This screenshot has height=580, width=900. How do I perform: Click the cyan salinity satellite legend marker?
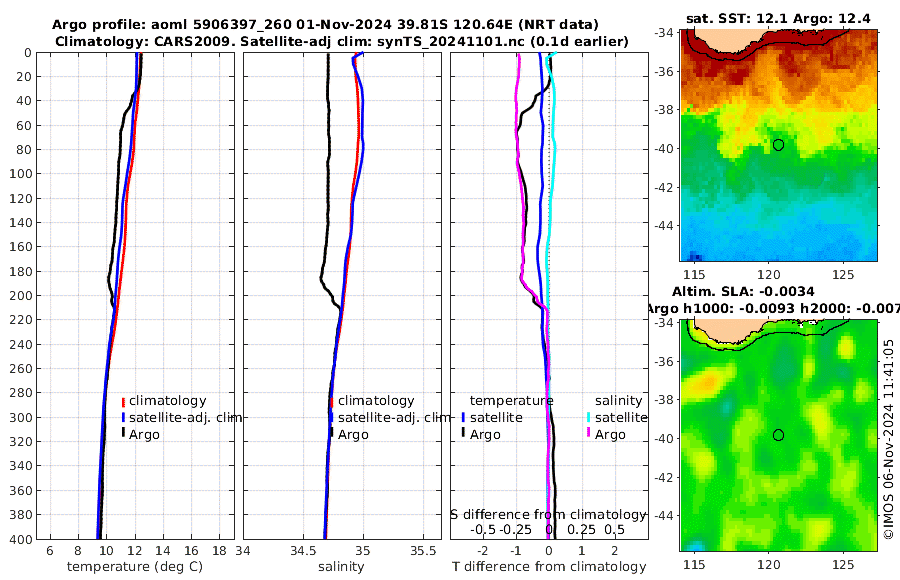coord(589,417)
